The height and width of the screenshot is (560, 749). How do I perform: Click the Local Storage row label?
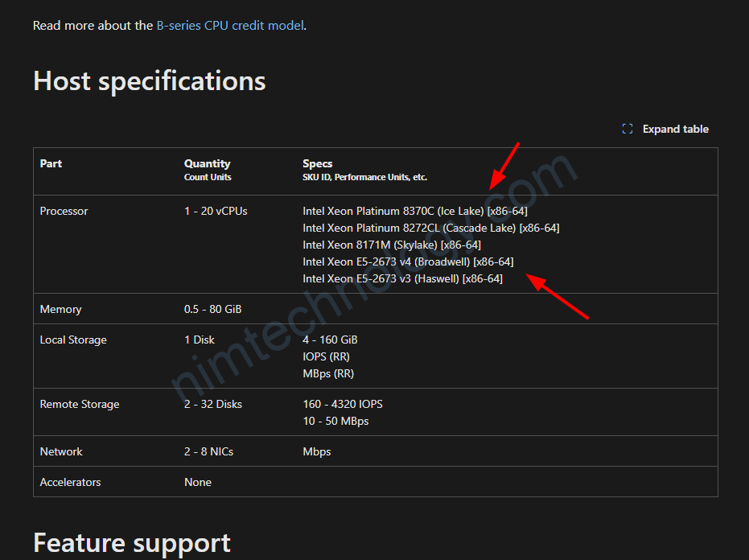[73, 340]
